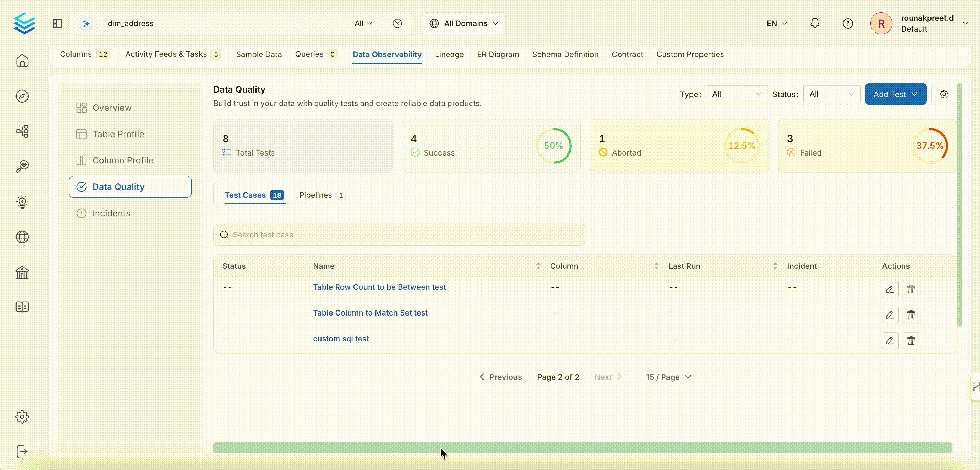Delete the custom sql test case

[911, 341]
